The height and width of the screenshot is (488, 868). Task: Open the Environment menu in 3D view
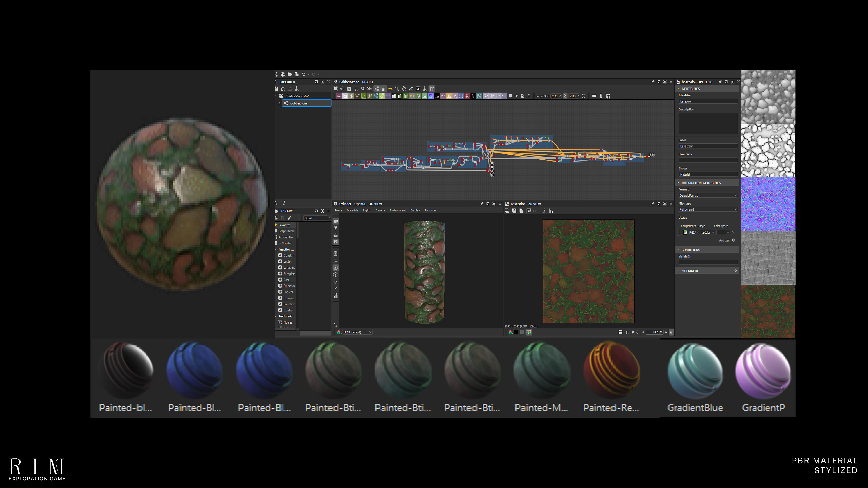tap(398, 211)
